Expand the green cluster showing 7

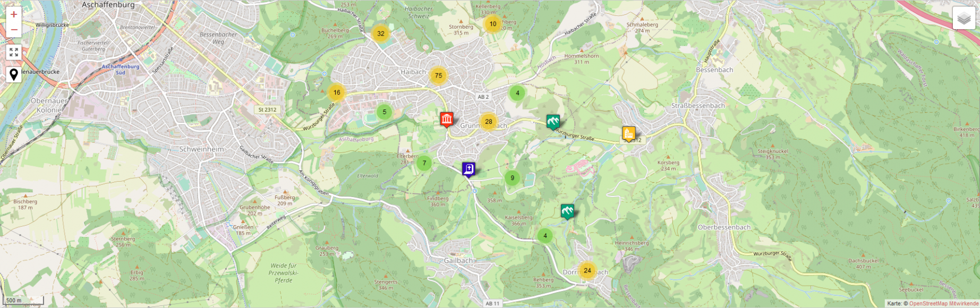click(424, 163)
